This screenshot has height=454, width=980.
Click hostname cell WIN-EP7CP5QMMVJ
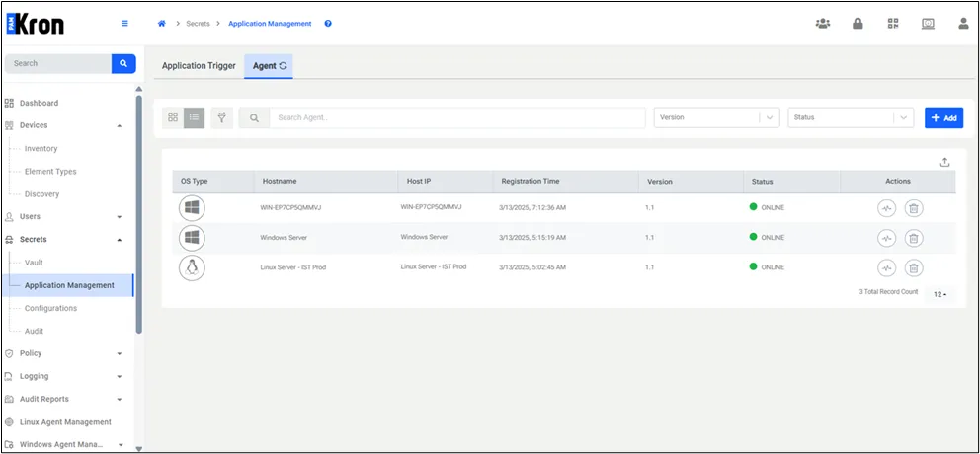pos(290,208)
